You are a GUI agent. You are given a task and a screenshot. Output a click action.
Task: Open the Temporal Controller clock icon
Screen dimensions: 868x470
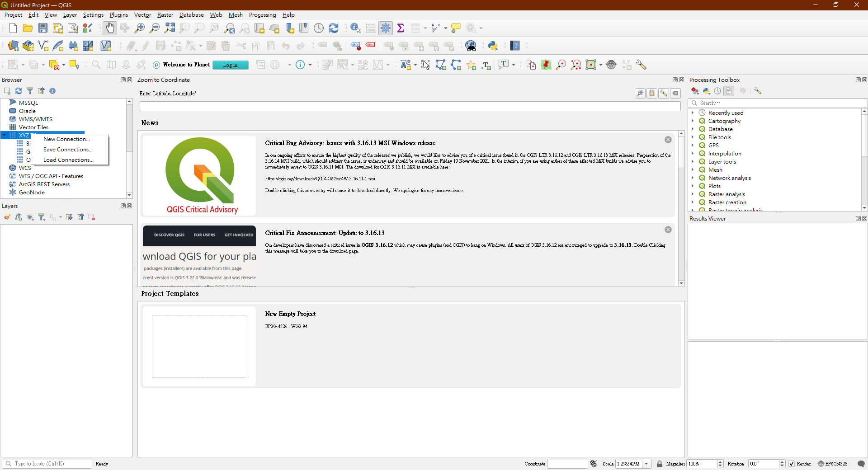319,28
